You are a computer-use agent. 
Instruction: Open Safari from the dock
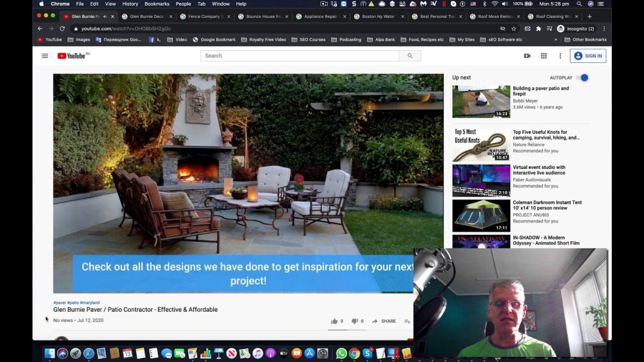pos(89,353)
